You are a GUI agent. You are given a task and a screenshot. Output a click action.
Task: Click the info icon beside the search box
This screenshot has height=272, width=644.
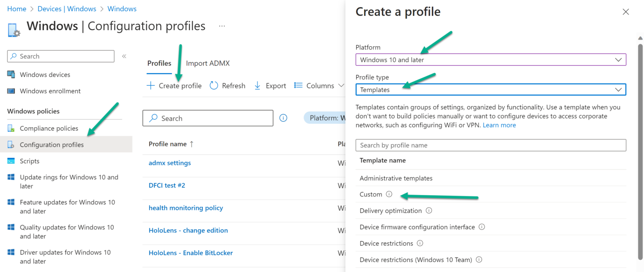(283, 118)
